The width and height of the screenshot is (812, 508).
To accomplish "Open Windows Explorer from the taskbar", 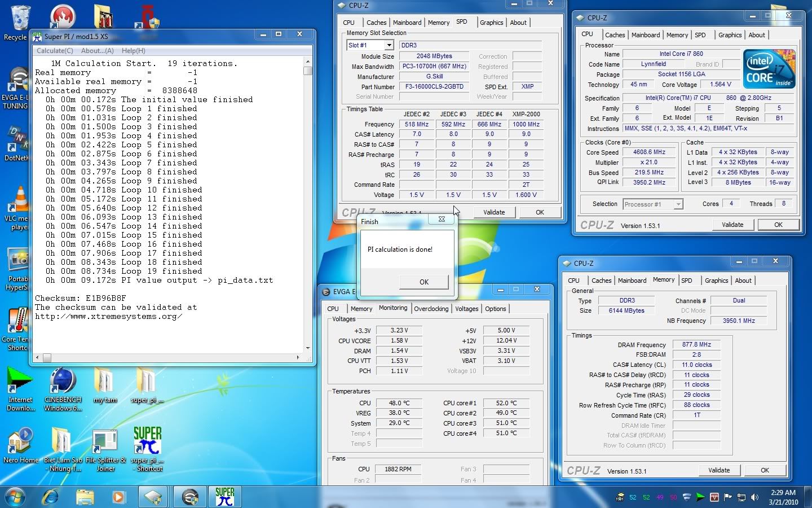I will click(x=85, y=497).
